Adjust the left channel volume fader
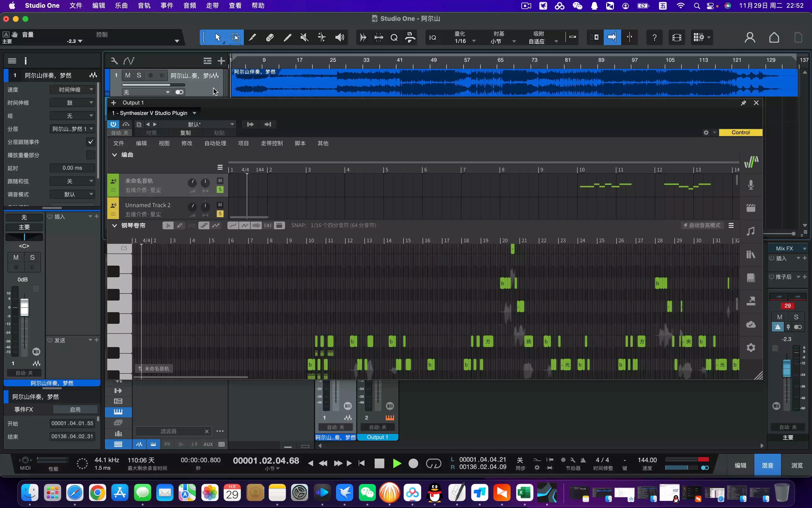The height and width of the screenshot is (508, 812). pyautogui.click(x=24, y=307)
